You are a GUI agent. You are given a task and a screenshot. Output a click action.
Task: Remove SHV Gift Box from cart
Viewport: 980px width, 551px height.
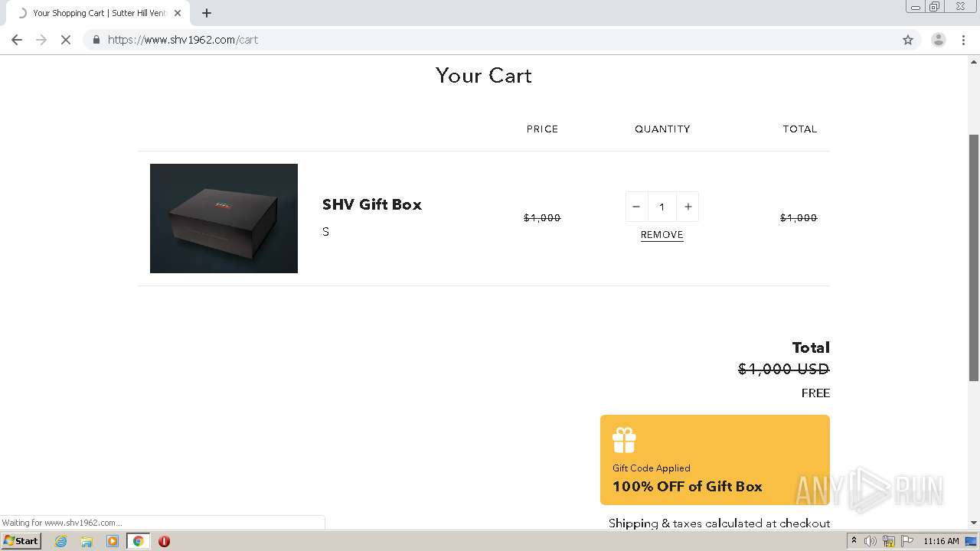pyautogui.click(x=662, y=235)
